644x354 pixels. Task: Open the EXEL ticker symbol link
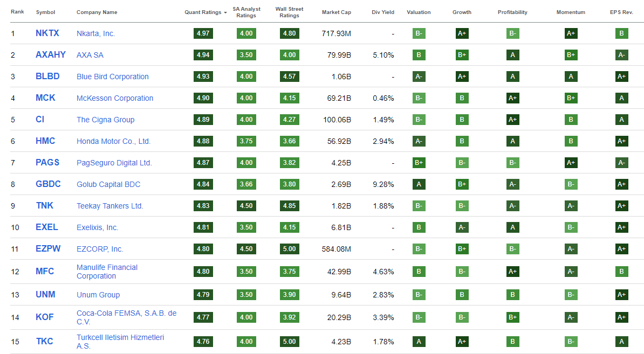click(x=47, y=227)
